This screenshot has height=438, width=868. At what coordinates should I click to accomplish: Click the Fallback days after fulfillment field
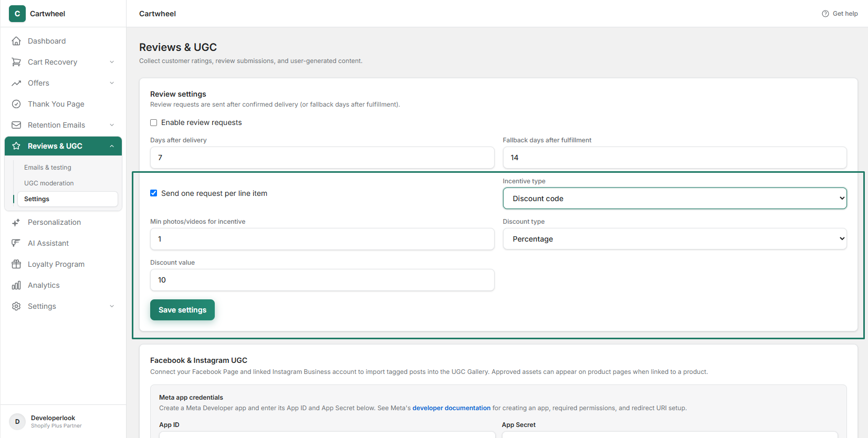click(675, 158)
